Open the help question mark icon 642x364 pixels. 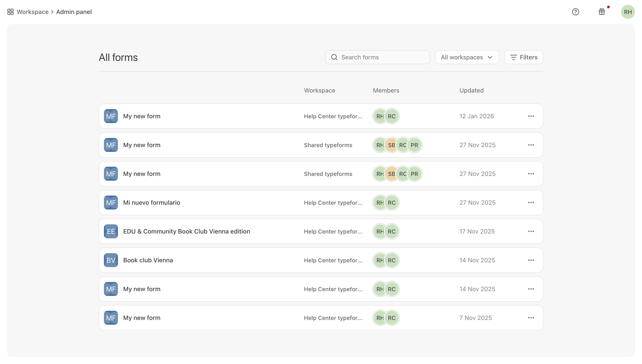tap(575, 12)
